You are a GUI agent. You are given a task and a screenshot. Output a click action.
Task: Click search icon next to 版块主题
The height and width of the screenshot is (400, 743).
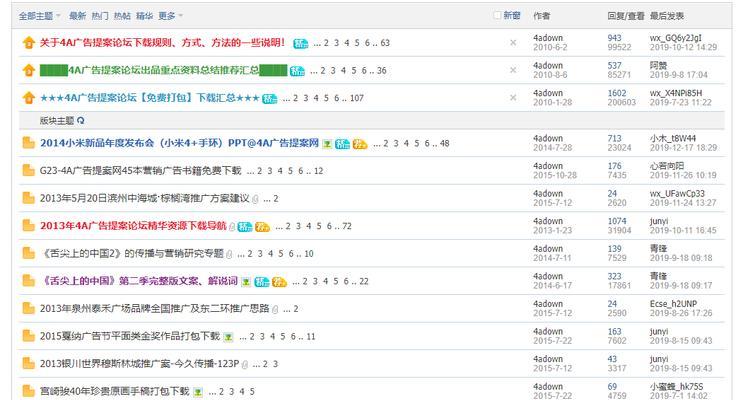tap(81, 120)
